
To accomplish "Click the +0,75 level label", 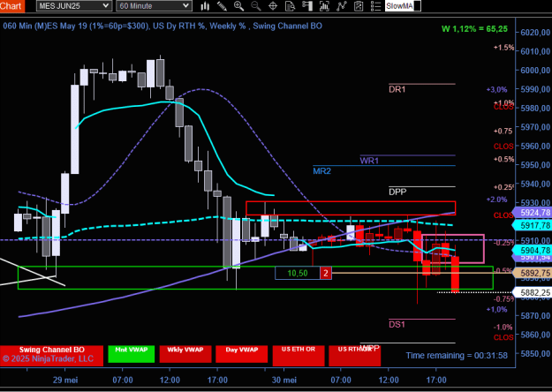I will click(503, 131).
